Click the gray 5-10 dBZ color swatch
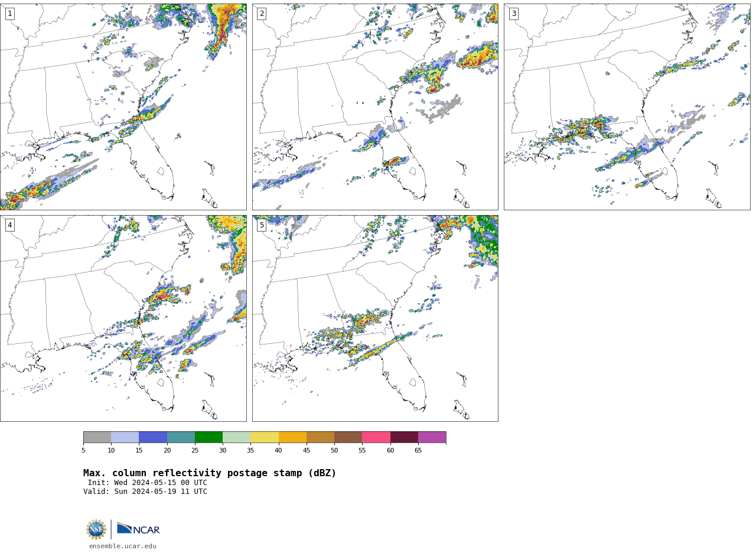 point(97,437)
